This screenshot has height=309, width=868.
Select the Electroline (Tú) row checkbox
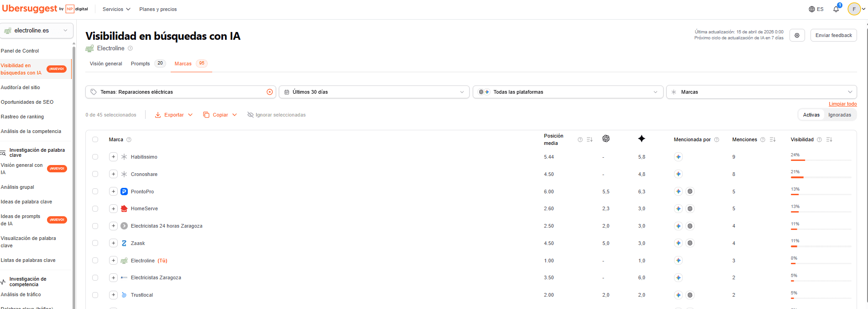click(95, 261)
